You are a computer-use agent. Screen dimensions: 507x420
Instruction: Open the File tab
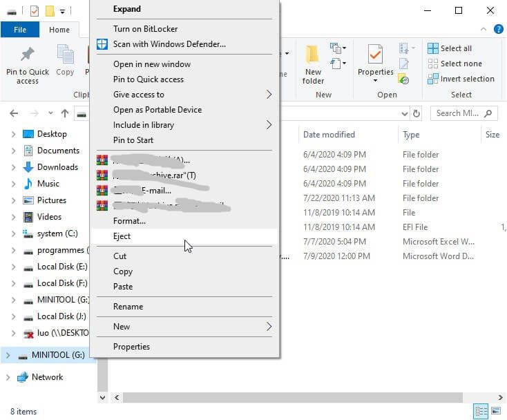(20, 30)
